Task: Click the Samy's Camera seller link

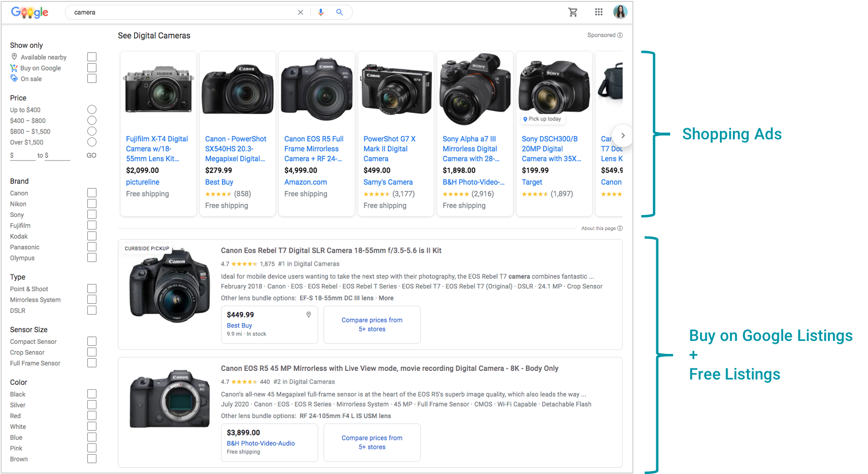Action: [x=388, y=182]
